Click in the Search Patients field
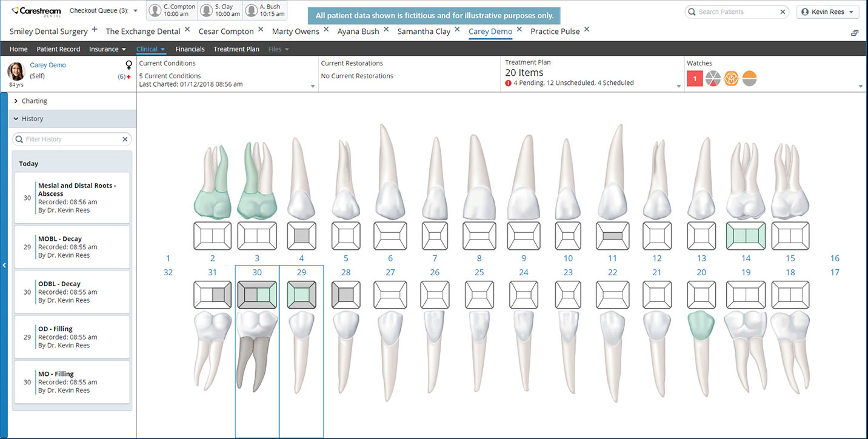This screenshot has height=439, width=868. tap(736, 12)
